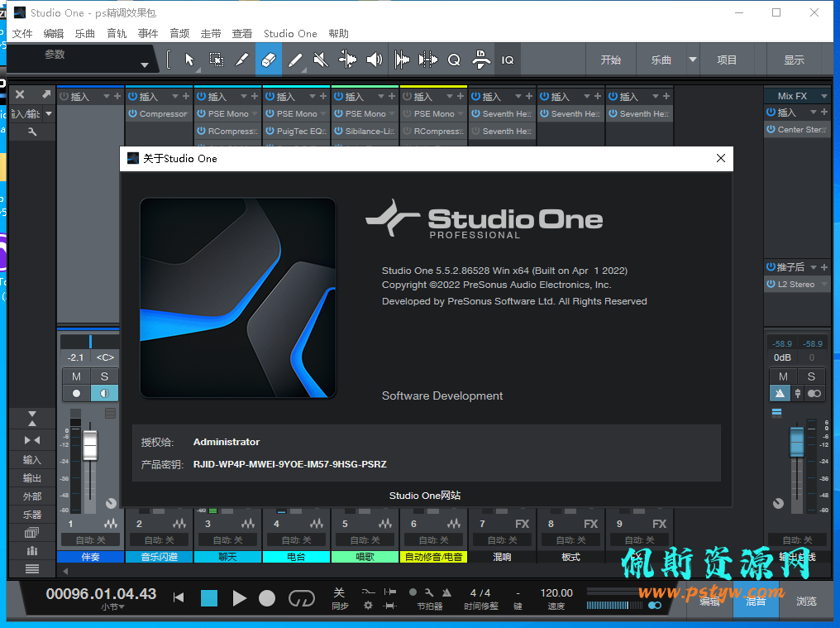This screenshot has height=628, width=840.
Task: Click the 显示 show button
Action: click(x=794, y=60)
